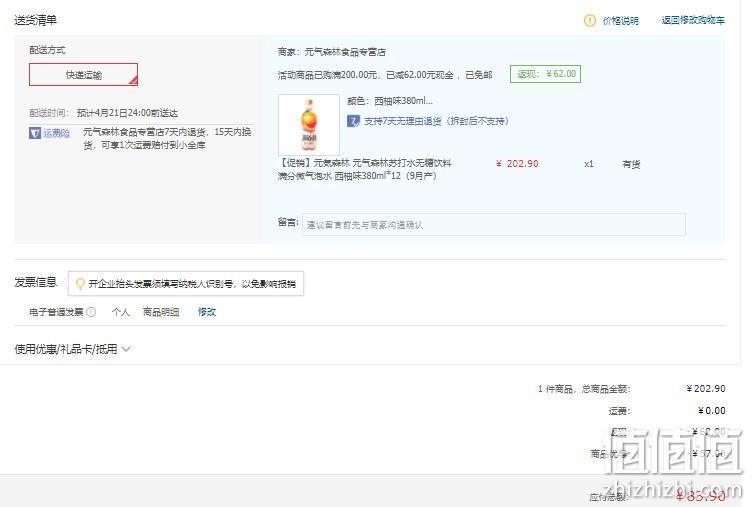This screenshot has width=752, height=507.
Task: Click the total goods amount ¥202.90
Action: [x=706, y=389]
